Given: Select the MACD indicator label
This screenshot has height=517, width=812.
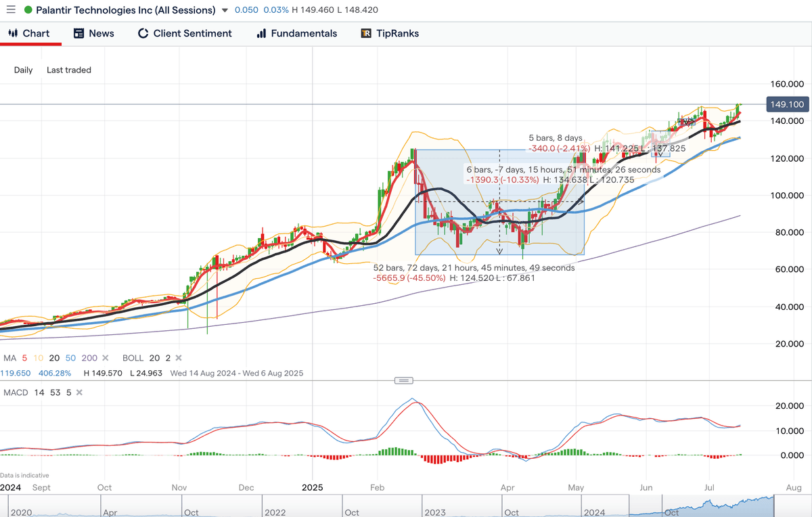Looking at the screenshot, I should (14, 392).
